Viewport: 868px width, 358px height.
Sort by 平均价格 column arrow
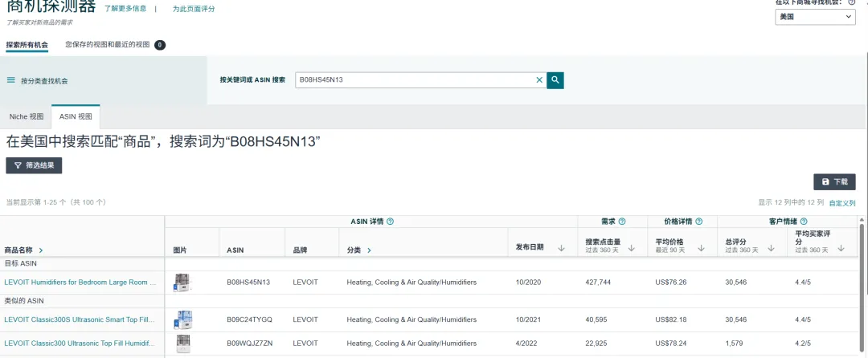click(701, 249)
